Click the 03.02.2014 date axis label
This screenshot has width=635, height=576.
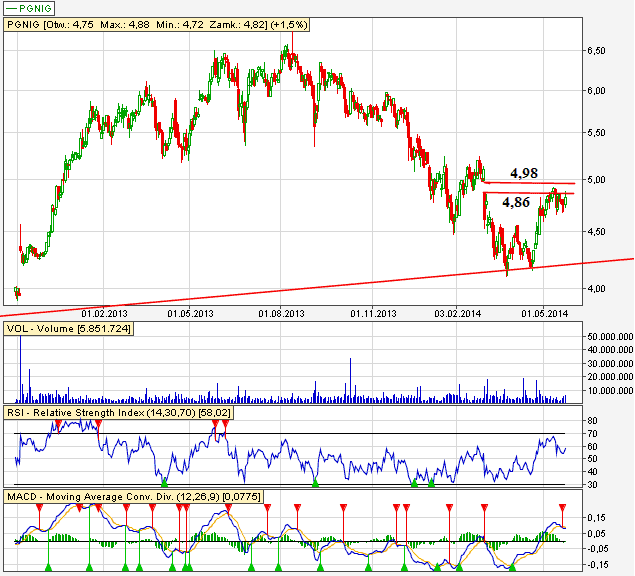(455, 313)
